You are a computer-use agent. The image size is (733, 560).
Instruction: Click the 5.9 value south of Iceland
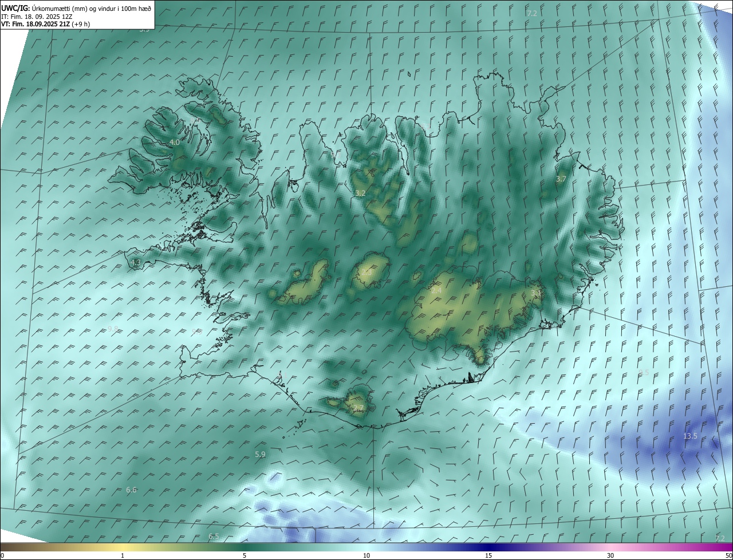[260, 454]
